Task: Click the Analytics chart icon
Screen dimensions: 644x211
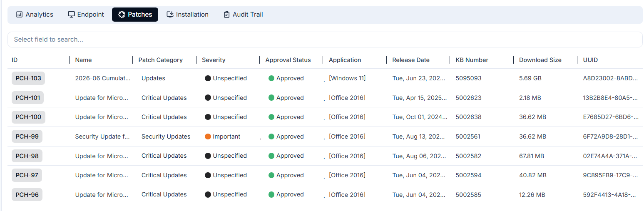Action: [x=19, y=15]
